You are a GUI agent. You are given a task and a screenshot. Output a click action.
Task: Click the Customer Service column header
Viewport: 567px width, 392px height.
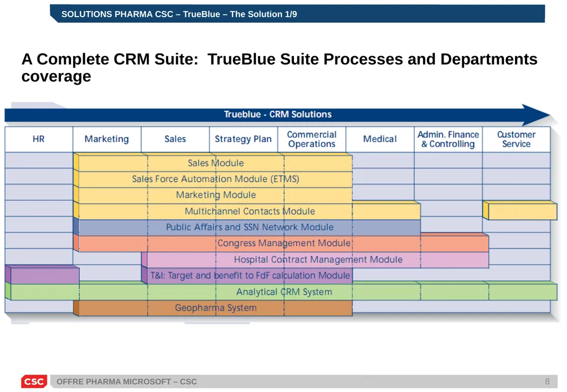click(517, 139)
